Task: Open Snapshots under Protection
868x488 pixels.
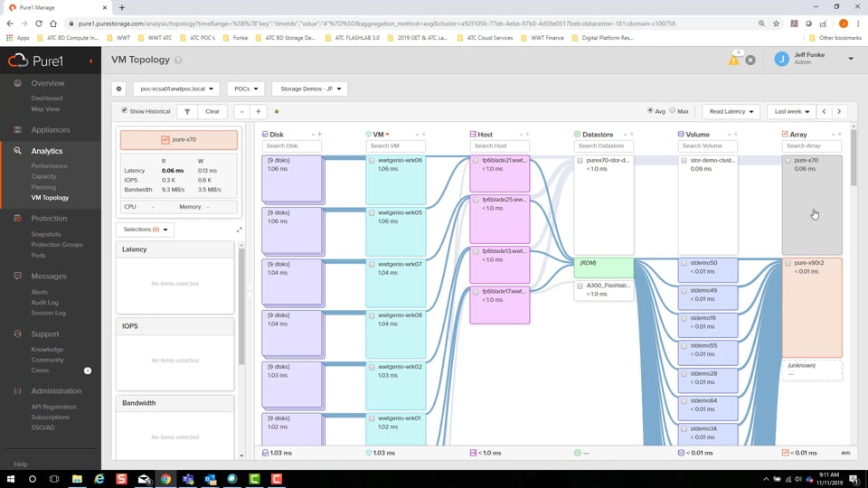Action: pyautogui.click(x=46, y=234)
